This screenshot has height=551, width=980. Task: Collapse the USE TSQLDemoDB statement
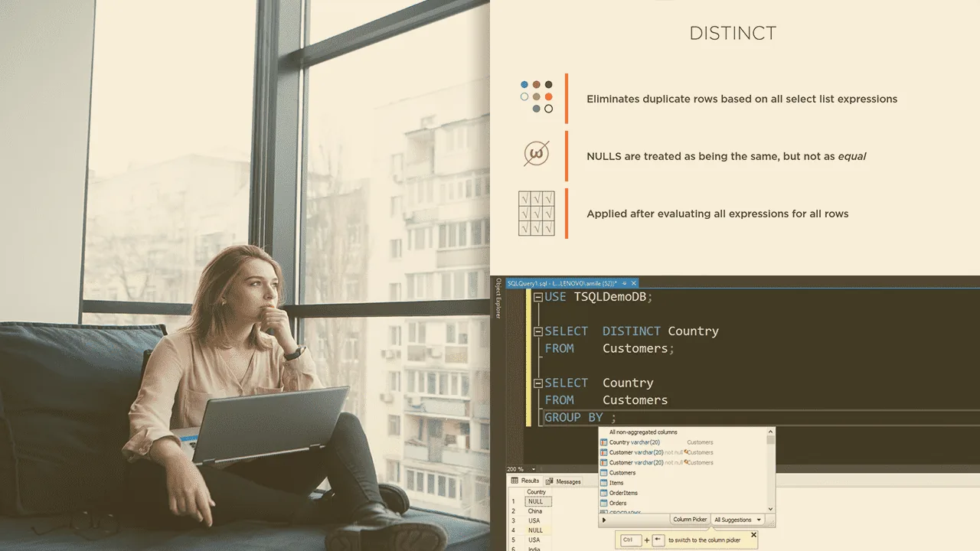[x=538, y=297]
